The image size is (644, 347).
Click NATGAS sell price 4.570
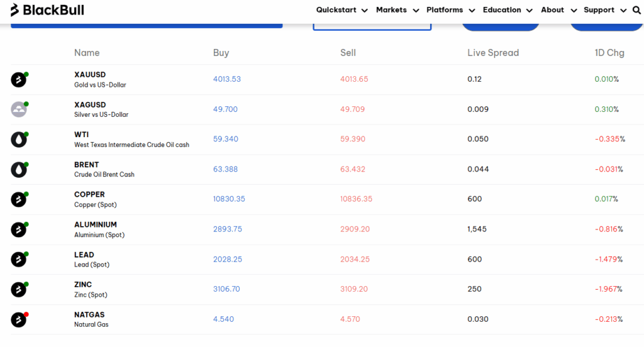click(350, 319)
